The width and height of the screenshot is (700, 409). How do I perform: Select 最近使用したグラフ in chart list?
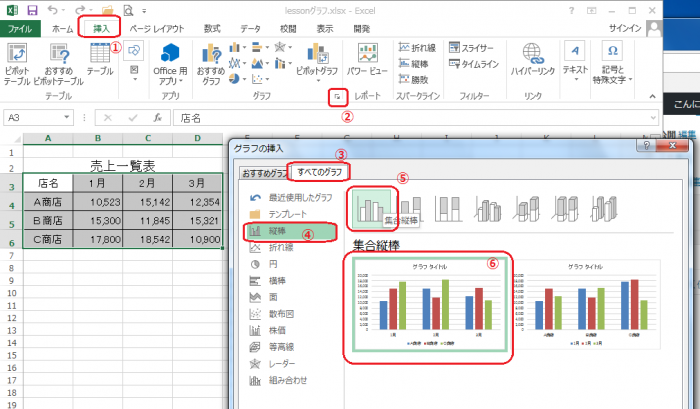point(291,197)
